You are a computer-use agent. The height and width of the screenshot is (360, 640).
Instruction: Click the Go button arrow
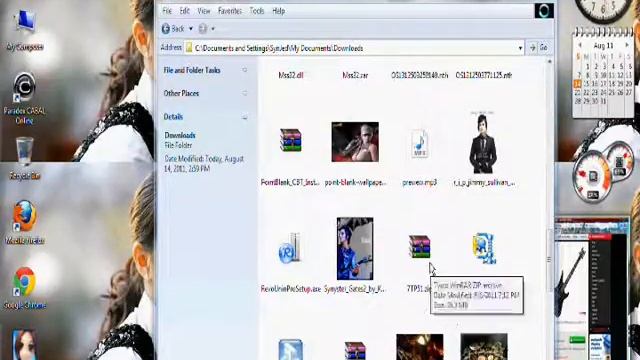click(532, 48)
